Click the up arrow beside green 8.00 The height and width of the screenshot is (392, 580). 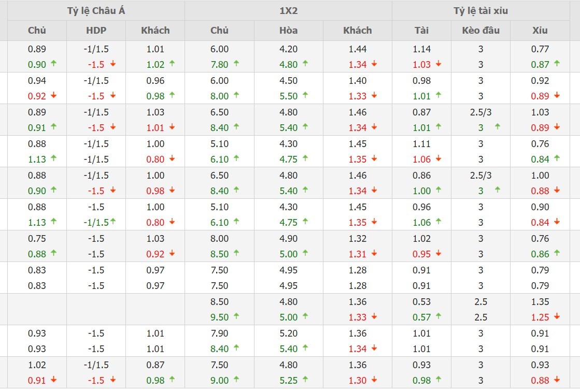[236, 96]
